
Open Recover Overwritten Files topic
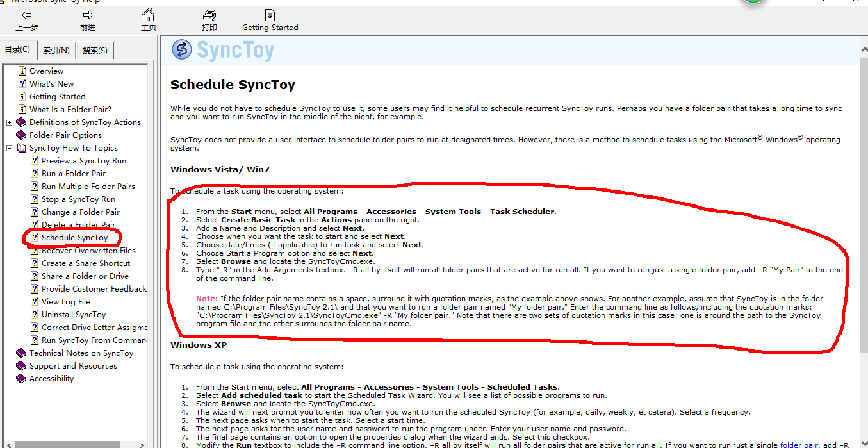coord(88,251)
